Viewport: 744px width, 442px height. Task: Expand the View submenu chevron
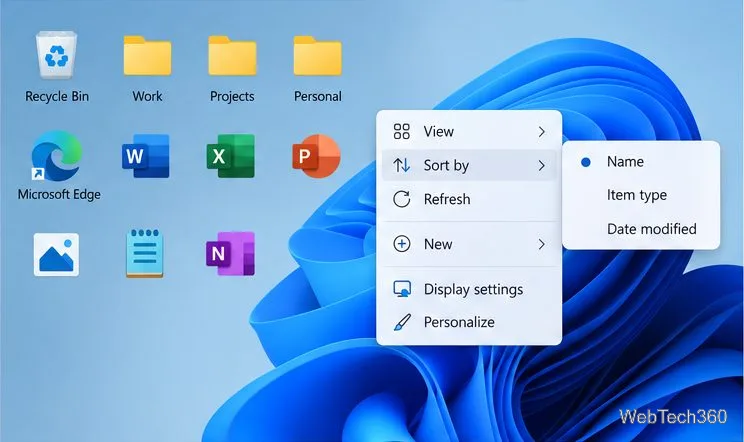tap(541, 132)
